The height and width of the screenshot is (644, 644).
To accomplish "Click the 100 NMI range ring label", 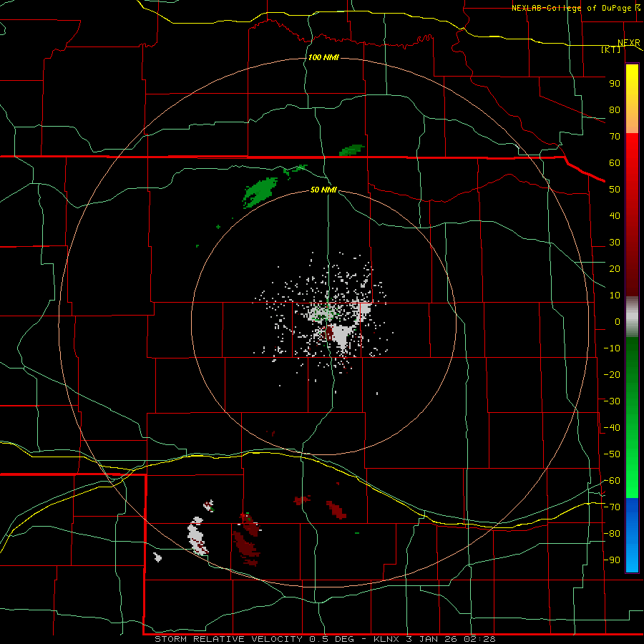I will 323,57.
